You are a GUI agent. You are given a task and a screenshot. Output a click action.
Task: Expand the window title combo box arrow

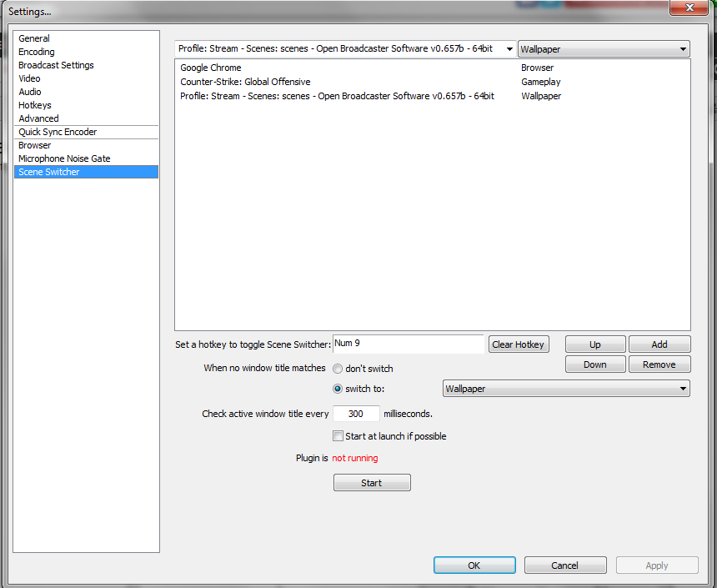pos(509,49)
